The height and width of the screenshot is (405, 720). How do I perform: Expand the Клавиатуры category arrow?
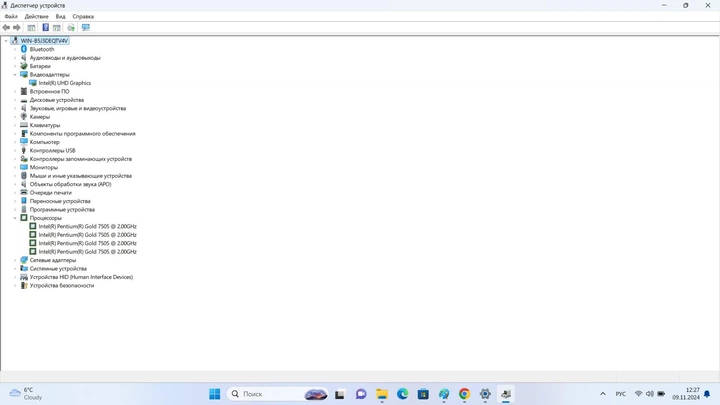pos(15,125)
